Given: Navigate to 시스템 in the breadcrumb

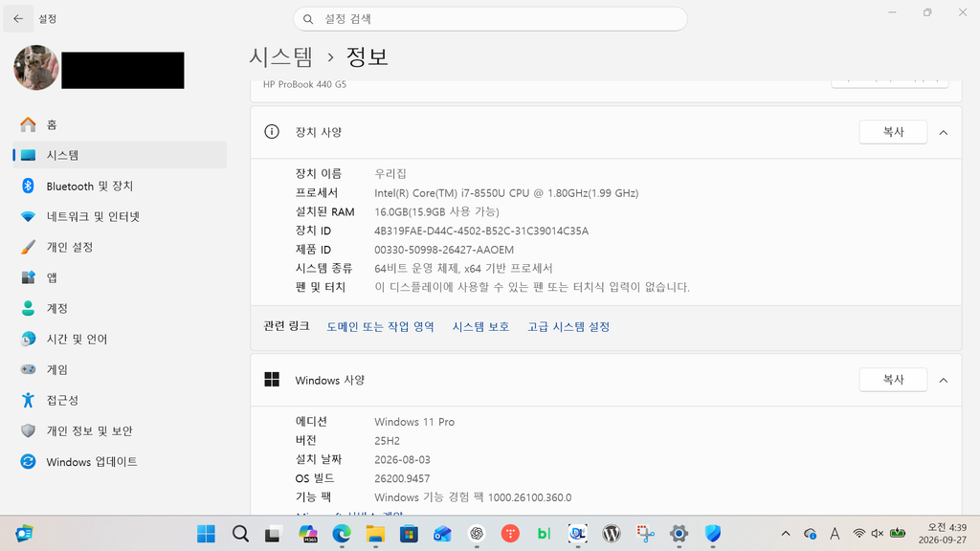Looking at the screenshot, I should pyautogui.click(x=280, y=56).
